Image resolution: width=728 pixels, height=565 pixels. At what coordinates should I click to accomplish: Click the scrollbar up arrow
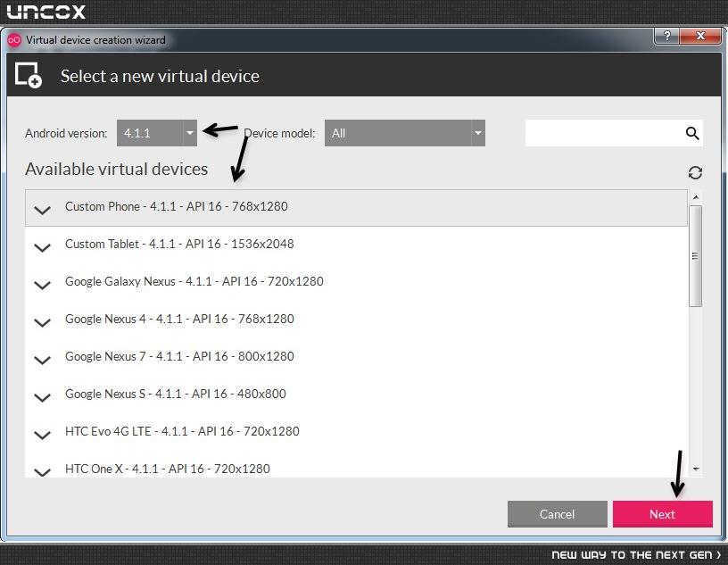[x=696, y=197]
